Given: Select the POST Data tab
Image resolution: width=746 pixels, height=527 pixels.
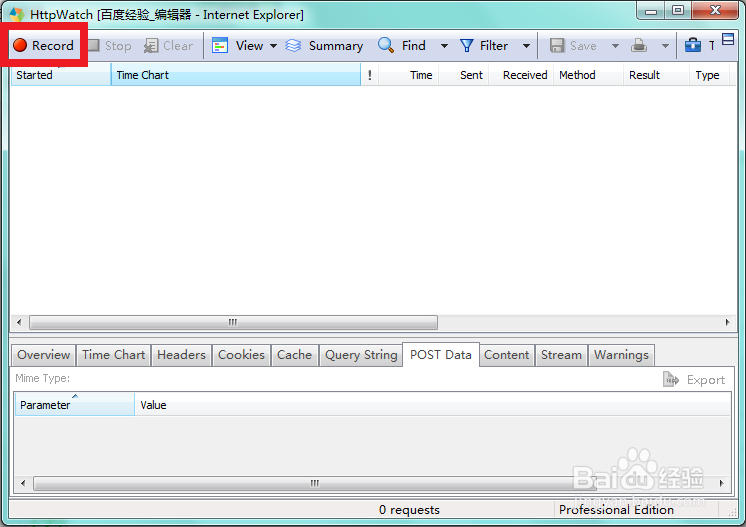Looking at the screenshot, I should pyautogui.click(x=441, y=355).
